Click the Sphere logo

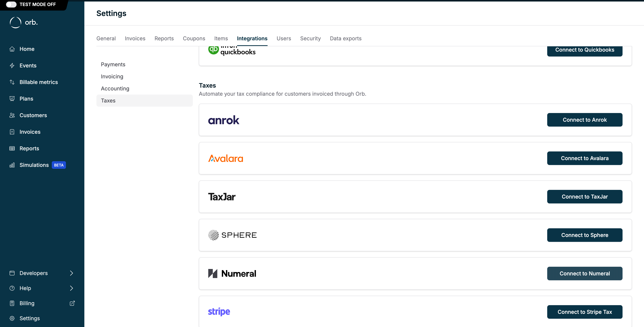232,235
